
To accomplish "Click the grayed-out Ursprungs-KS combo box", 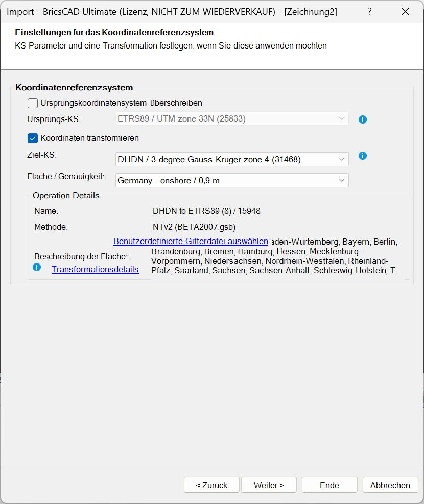I will point(232,118).
